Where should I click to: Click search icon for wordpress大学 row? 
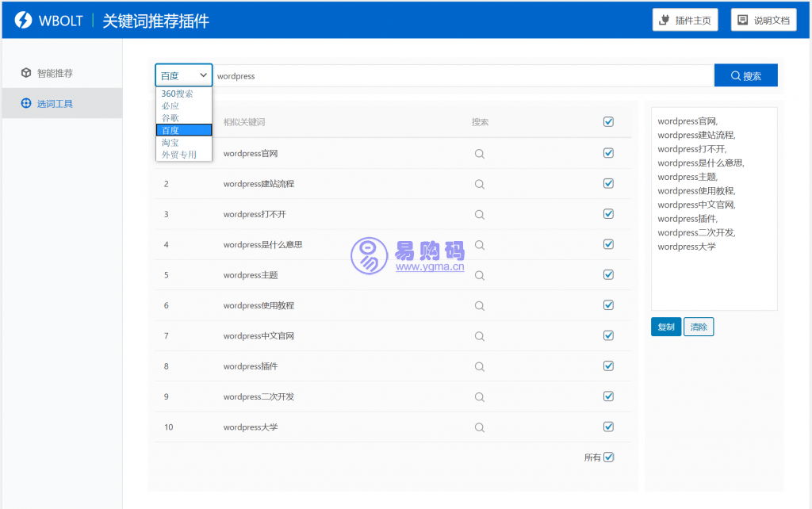479,427
